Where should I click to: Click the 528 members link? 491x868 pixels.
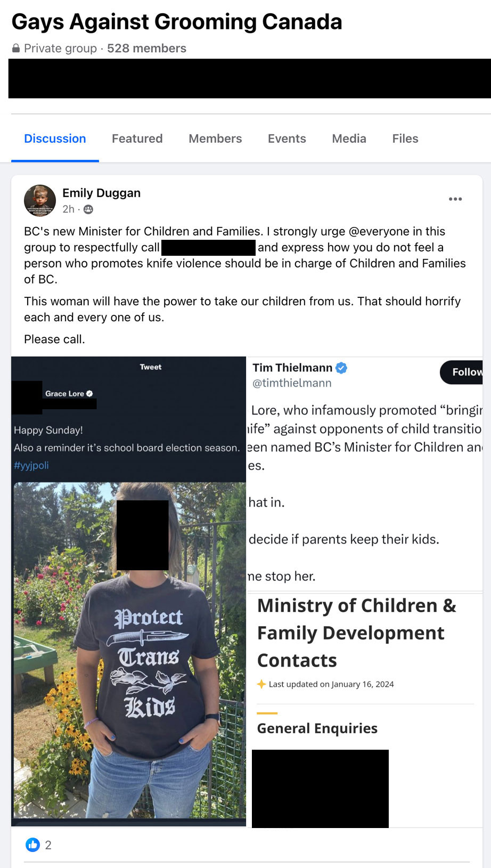pos(147,48)
